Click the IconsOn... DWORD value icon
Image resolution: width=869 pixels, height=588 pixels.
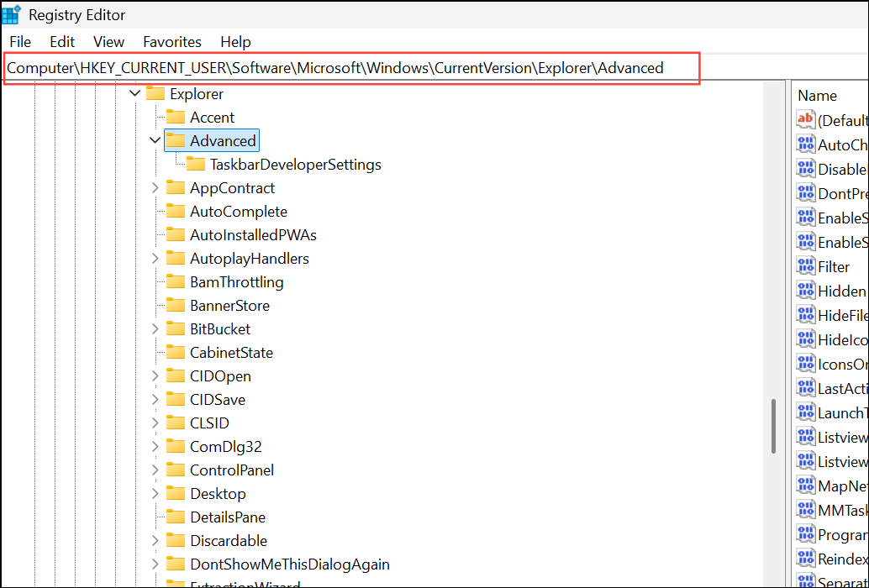[805, 363]
